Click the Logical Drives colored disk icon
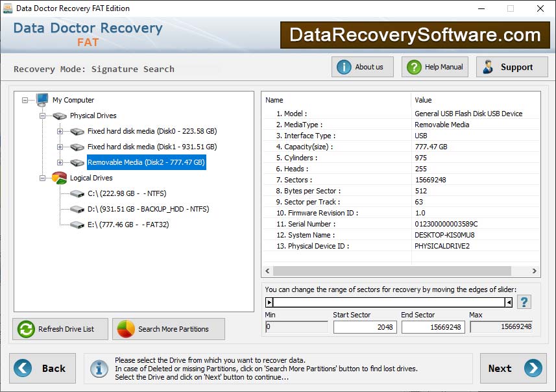556x392 pixels. pos(59,178)
